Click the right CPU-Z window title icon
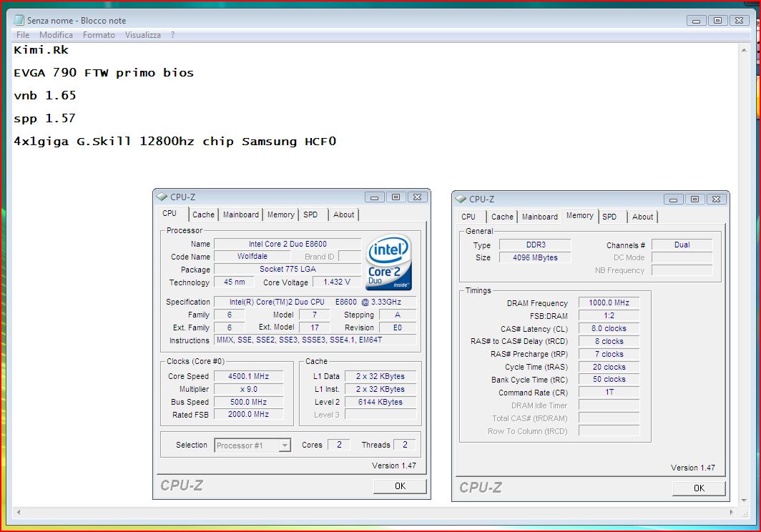The width and height of the screenshot is (761, 532). [x=461, y=199]
